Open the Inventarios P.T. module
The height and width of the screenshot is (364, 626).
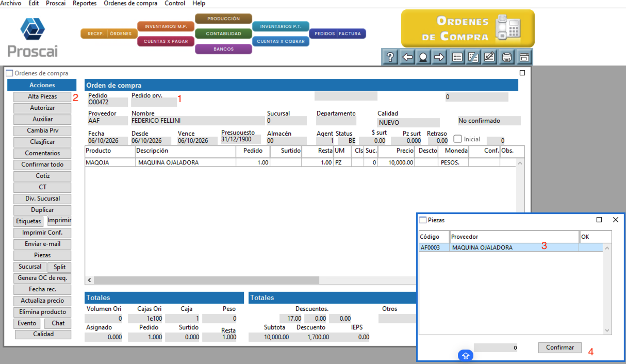tap(281, 26)
